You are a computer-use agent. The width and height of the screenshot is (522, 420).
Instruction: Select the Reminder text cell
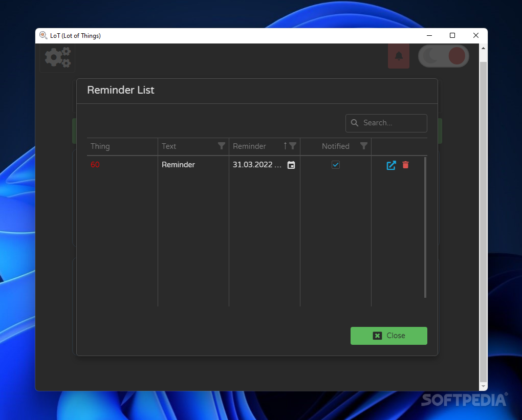click(178, 165)
